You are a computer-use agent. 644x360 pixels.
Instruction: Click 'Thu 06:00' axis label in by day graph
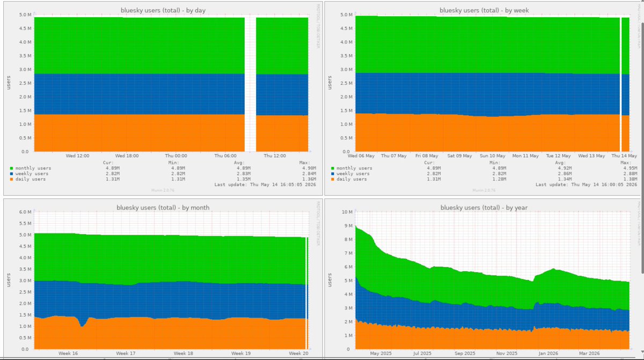tap(225, 156)
